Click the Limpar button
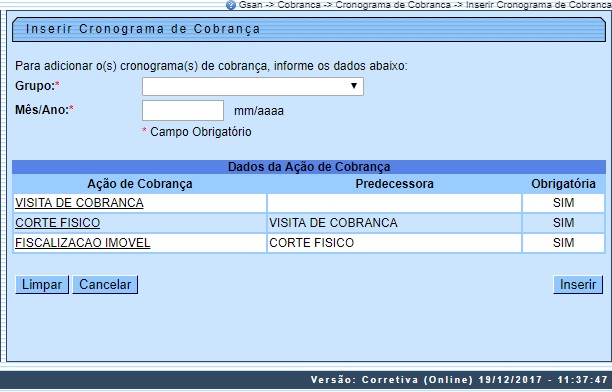Viewport: 612px width, 392px height. pos(42,285)
